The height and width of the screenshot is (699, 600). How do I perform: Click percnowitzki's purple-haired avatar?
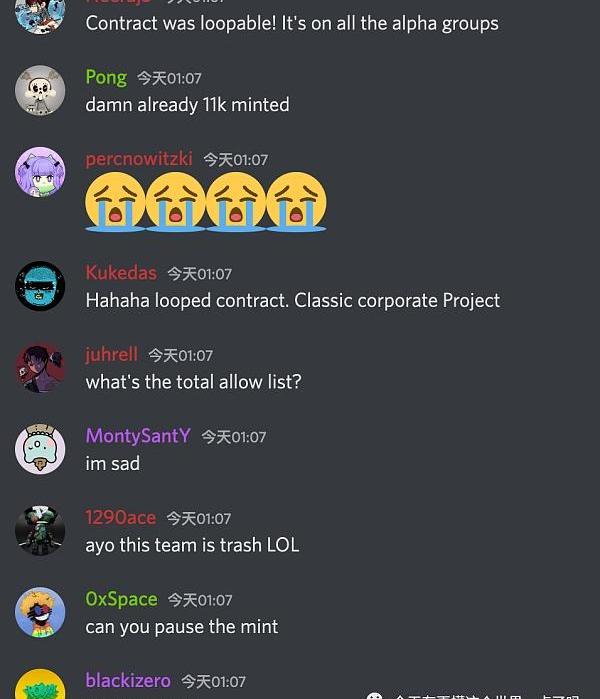(40, 172)
